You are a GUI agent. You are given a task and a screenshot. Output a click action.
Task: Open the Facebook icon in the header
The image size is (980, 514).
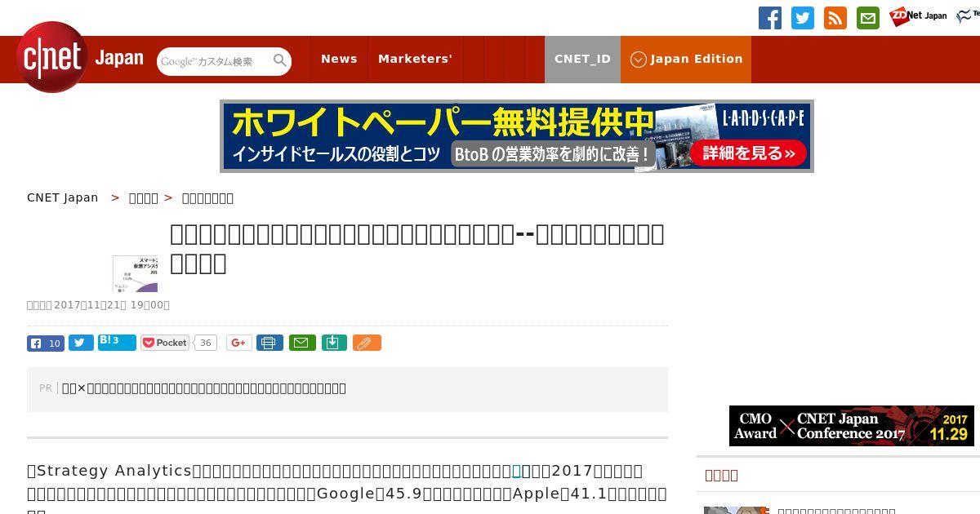(770, 18)
